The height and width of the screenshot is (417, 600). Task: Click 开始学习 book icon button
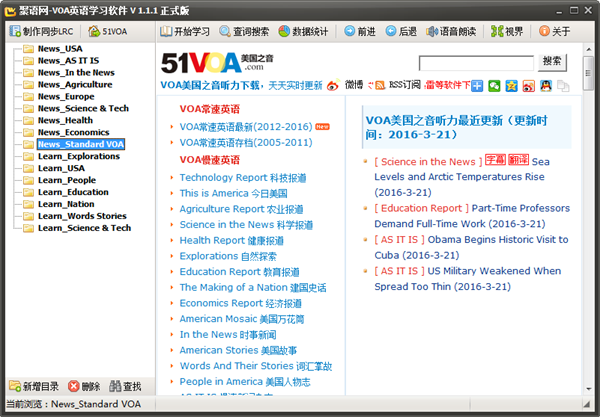(185, 31)
